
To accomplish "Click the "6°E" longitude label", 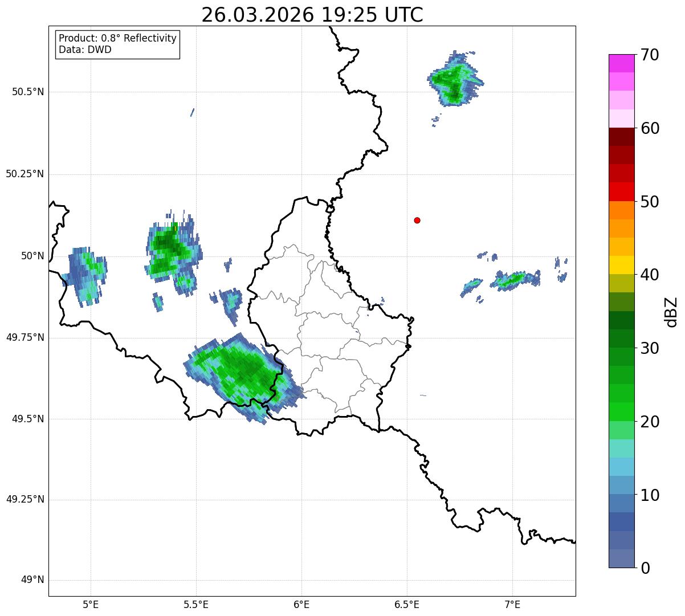I will click(301, 604).
